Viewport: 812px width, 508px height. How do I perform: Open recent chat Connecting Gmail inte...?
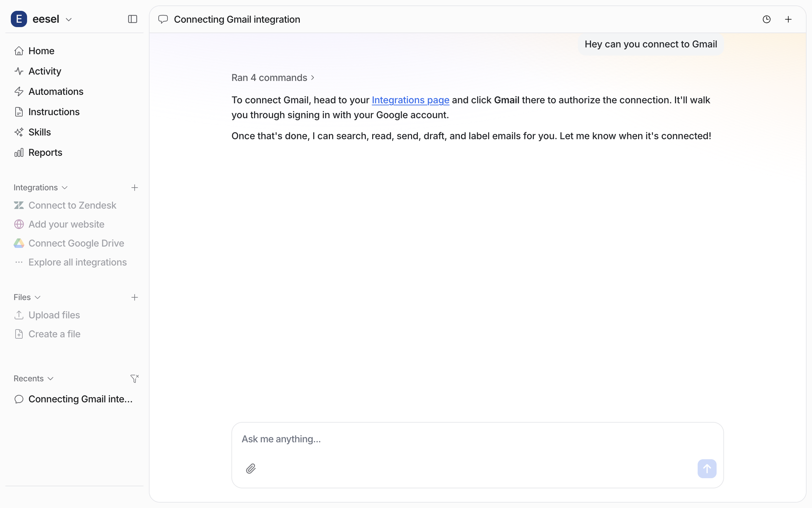click(74, 399)
